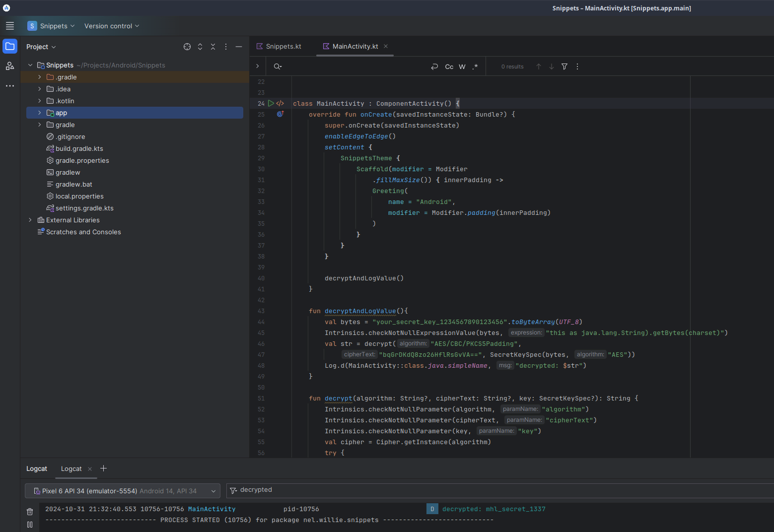774x532 pixels.
Task: Open the Snippets project dropdown
Action: click(x=51, y=26)
